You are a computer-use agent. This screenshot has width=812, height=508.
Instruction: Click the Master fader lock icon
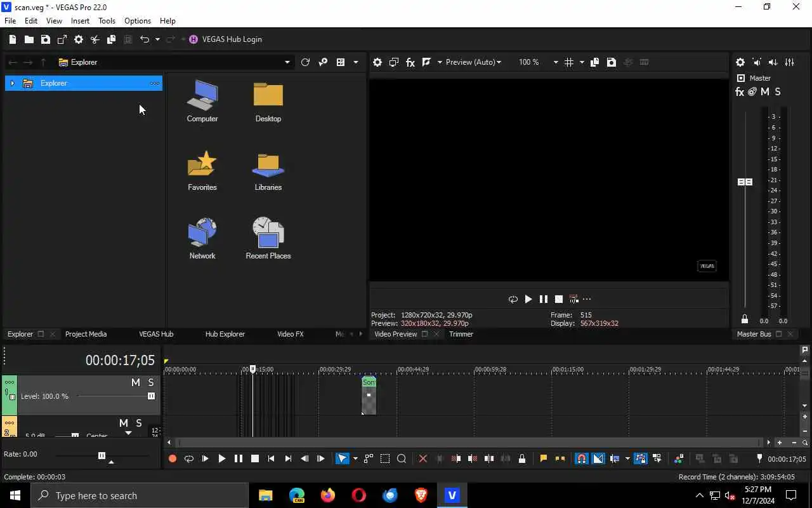click(x=745, y=319)
